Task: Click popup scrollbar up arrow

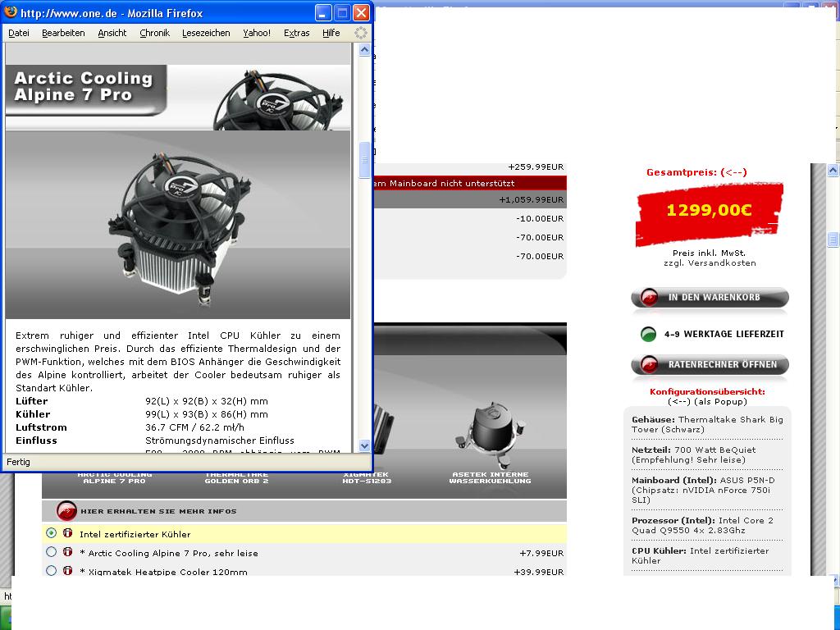Action: 364,50
